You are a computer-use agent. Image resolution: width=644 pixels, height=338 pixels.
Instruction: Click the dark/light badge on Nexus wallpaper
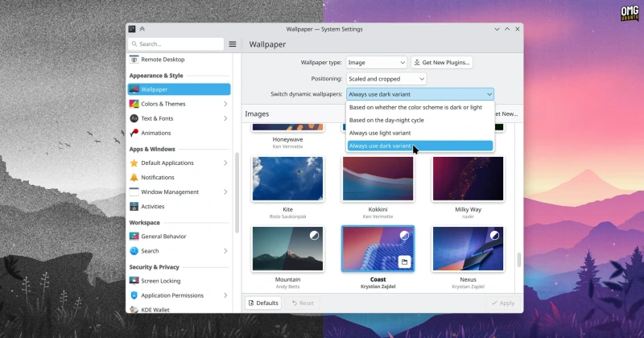coord(495,235)
